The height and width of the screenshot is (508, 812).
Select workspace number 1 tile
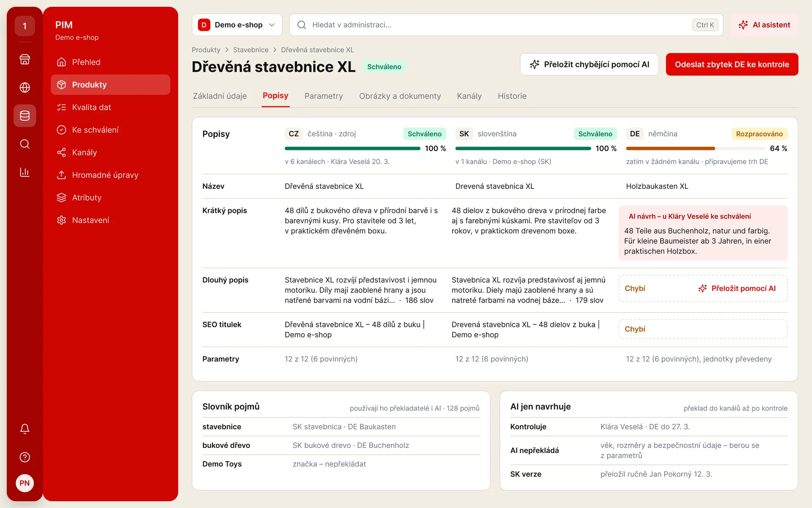click(x=25, y=26)
